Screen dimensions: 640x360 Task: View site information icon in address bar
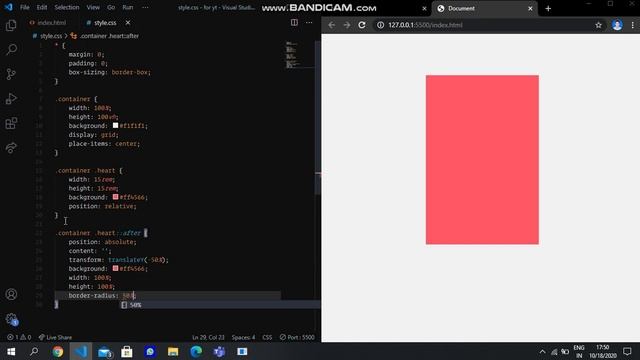tap(380, 25)
